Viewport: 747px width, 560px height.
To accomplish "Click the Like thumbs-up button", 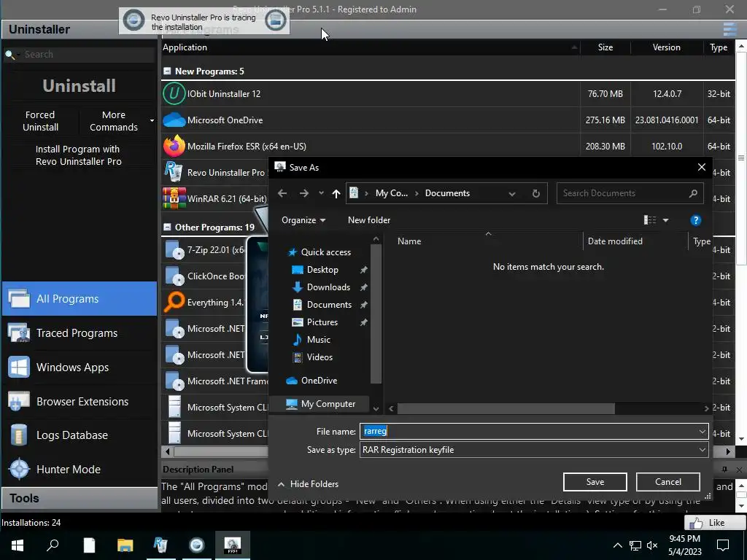I will (716, 523).
